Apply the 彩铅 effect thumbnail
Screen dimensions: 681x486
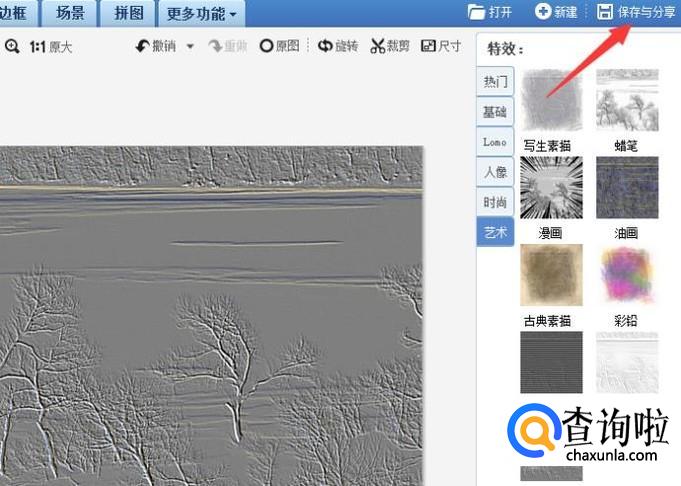click(627, 275)
